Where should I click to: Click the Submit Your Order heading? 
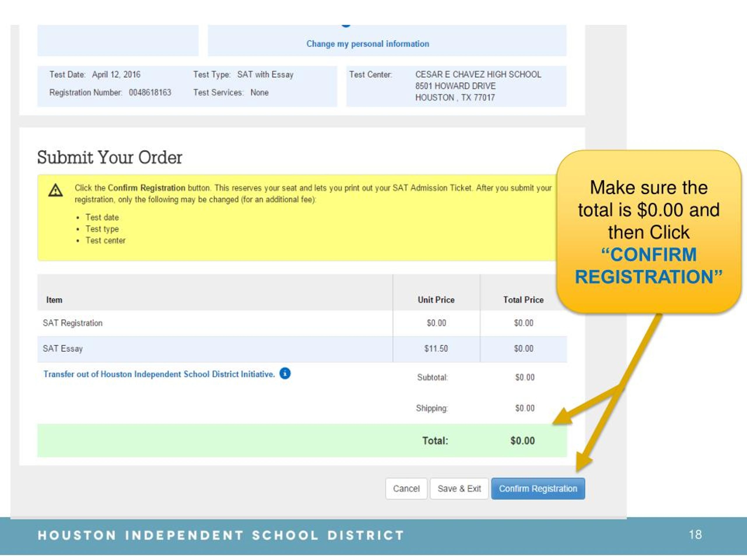pyautogui.click(x=109, y=156)
